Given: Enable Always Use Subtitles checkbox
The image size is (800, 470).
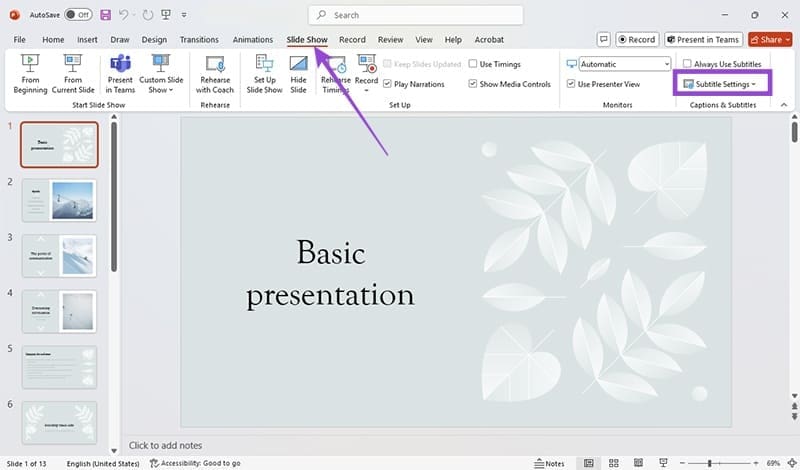Looking at the screenshot, I should [x=687, y=64].
